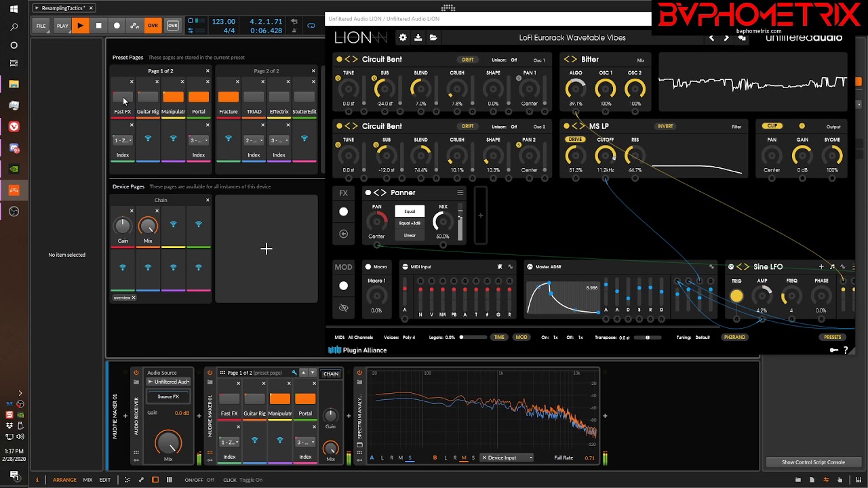
Task: Click the LION license key icon
Action: pos(833,350)
